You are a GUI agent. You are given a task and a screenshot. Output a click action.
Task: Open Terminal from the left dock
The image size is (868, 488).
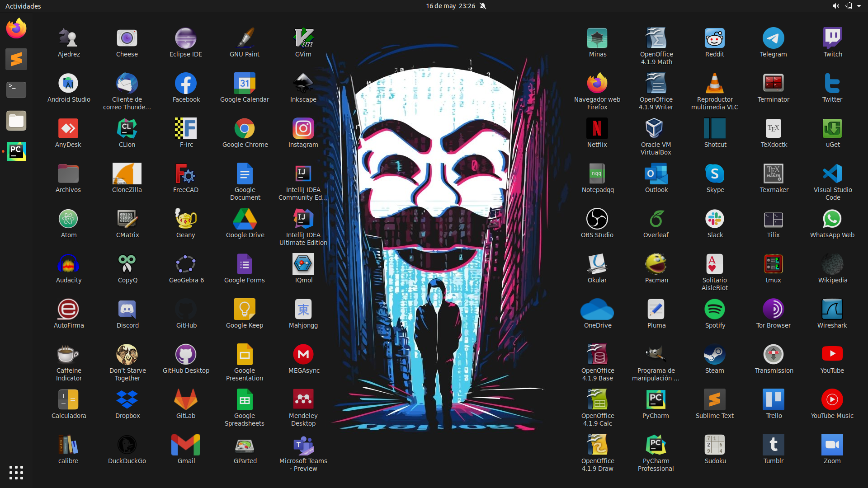16,89
